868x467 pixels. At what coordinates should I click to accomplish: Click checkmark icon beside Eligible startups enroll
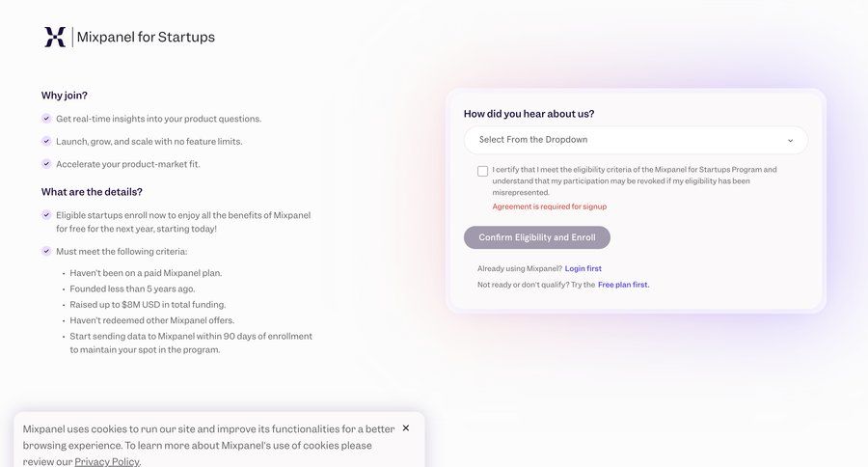click(46, 215)
